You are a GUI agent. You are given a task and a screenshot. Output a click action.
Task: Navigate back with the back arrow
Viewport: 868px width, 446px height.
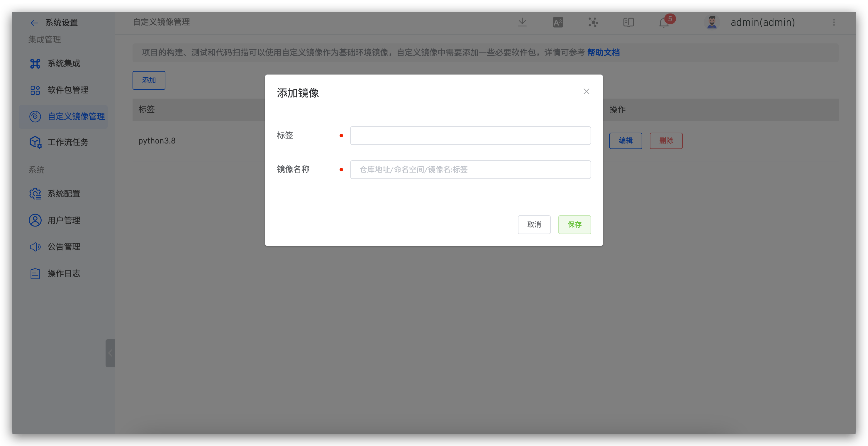tap(34, 23)
